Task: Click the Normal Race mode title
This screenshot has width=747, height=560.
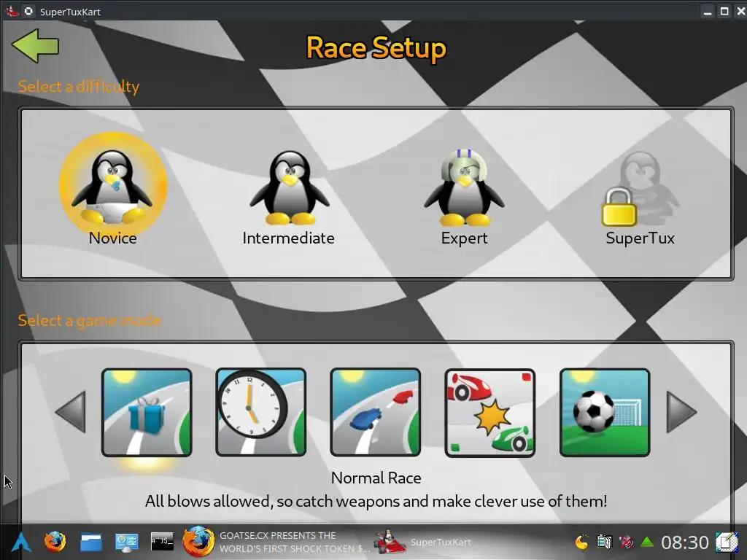Action: click(376, 478)
